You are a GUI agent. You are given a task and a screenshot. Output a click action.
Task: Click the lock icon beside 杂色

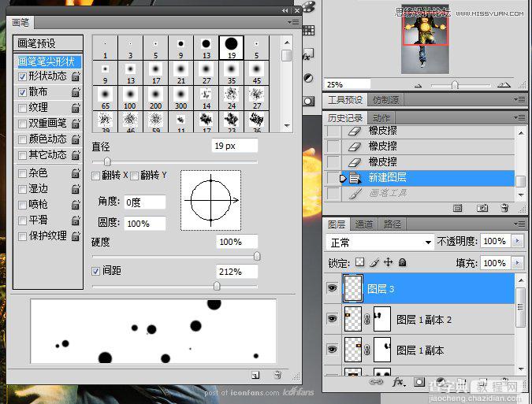[76, 173]
